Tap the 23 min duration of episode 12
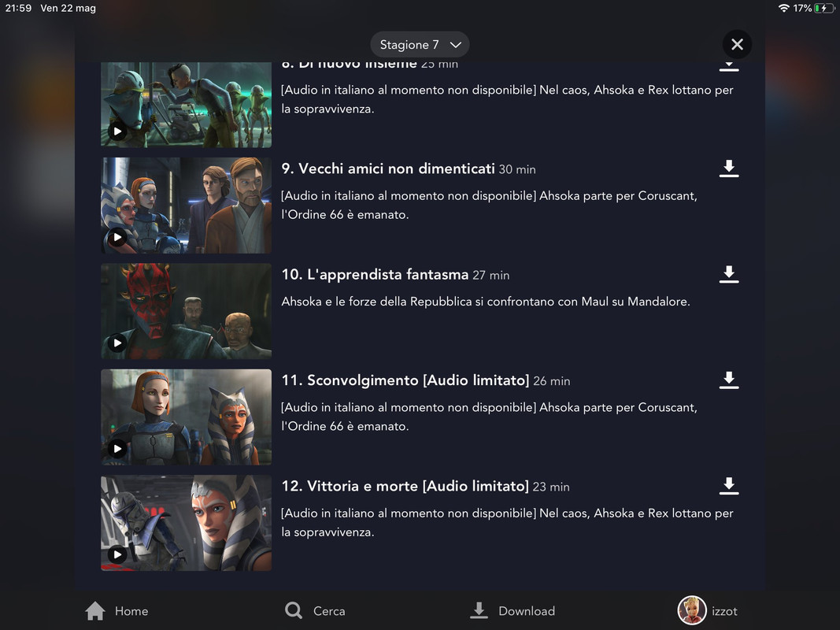840x630 pixels. coord(551,487)
